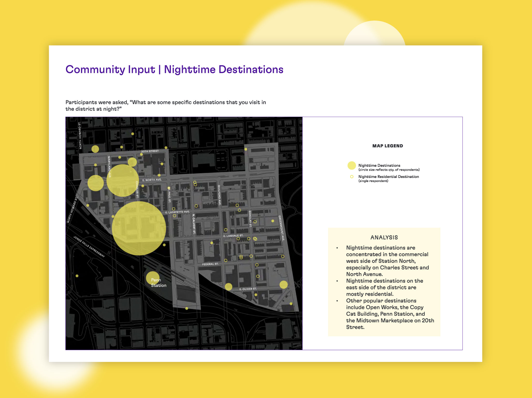Click the largest yellow circle on the map

[x=139, y=228]
